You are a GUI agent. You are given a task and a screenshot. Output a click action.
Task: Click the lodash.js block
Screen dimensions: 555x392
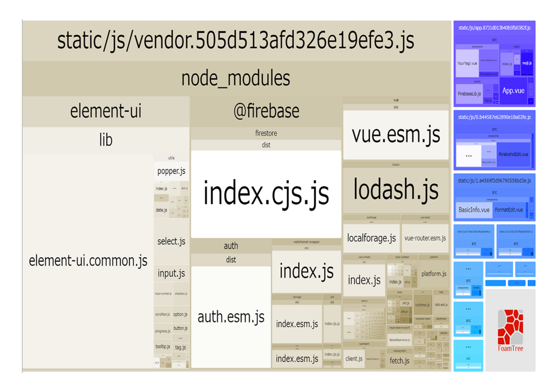click(396, 190)
